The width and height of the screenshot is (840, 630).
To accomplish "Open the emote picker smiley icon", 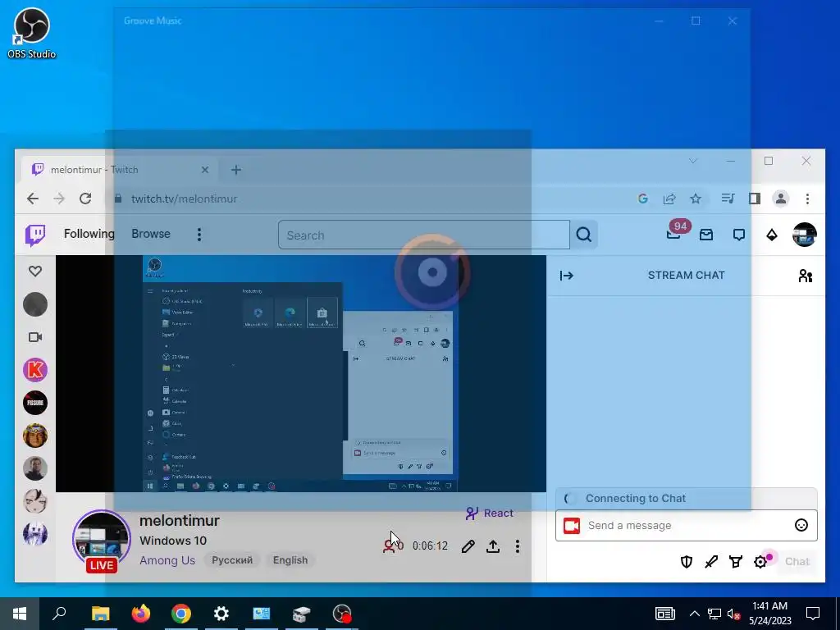I will point(801,526).
